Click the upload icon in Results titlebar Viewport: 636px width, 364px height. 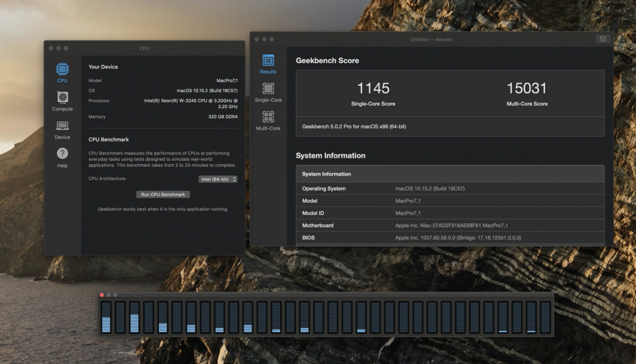(603, 39)
